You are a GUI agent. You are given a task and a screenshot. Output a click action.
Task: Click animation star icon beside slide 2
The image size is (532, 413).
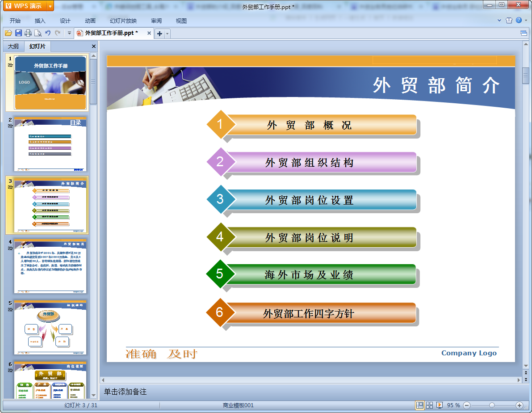pyautogui.click(x=10, y=126)
